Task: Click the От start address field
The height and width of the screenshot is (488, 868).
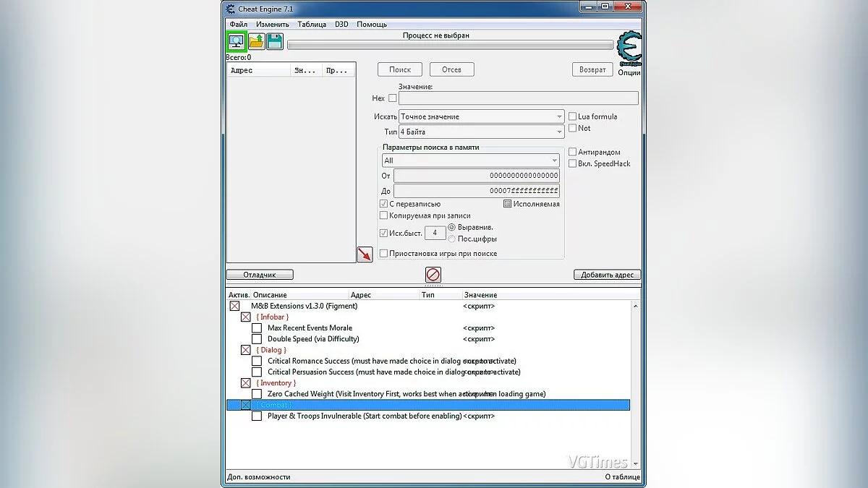Action: click(x=477, y=176)
